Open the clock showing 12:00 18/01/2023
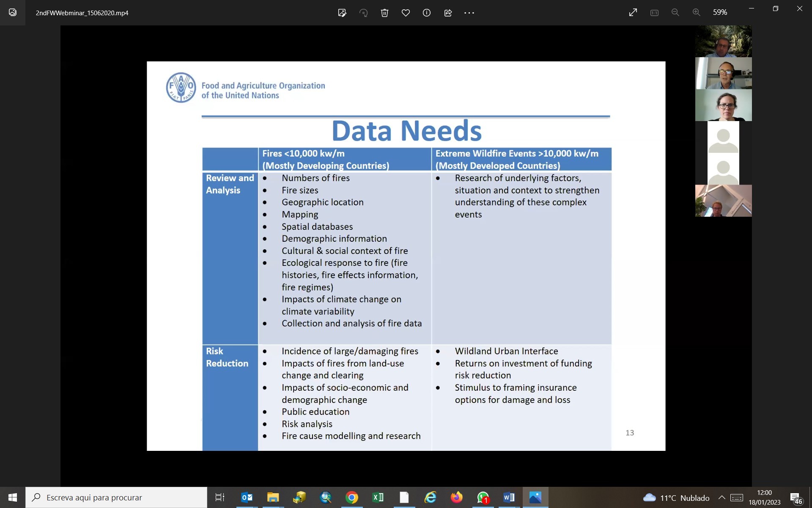 (765, 497)
